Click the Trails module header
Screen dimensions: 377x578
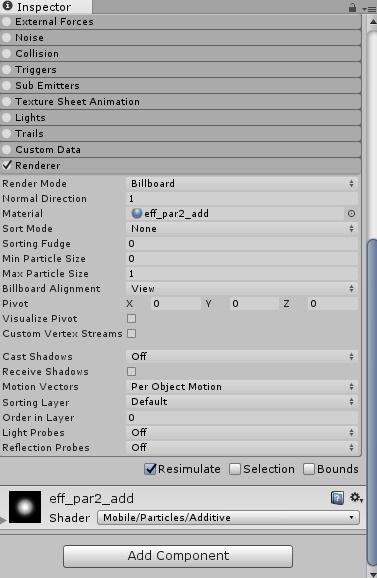click(x=180, y=133)
